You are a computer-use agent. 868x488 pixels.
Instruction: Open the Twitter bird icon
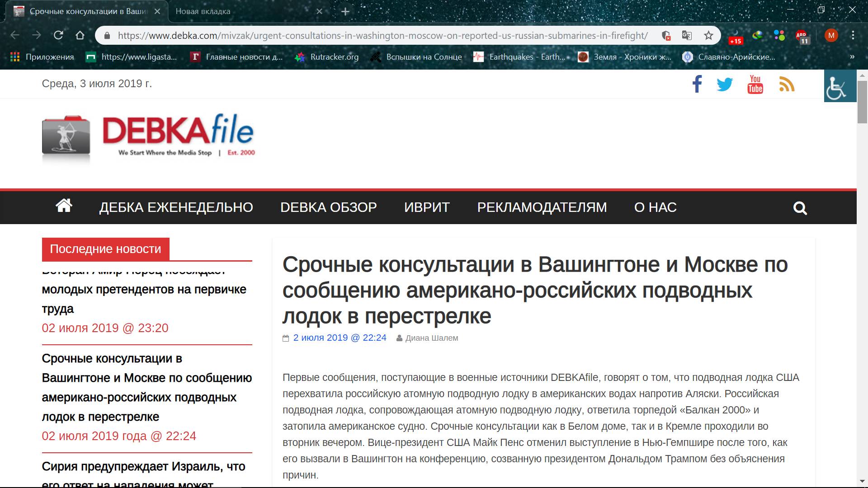(x=725, y=84)
